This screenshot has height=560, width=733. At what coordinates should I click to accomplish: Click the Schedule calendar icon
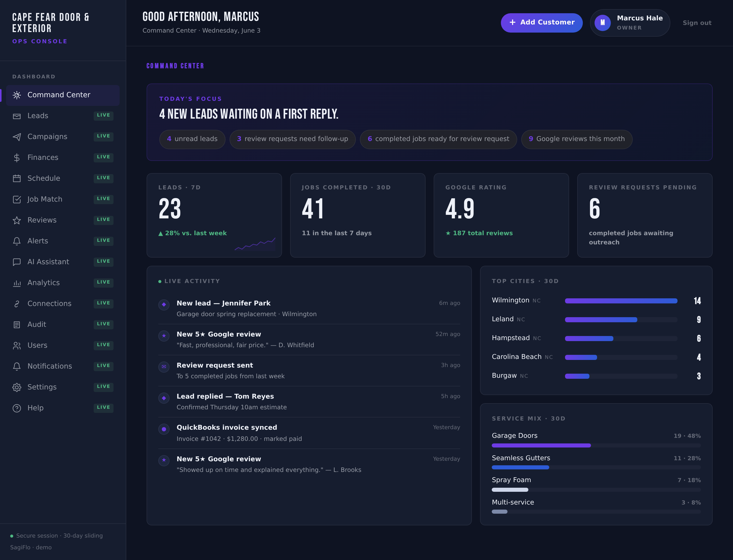pos(17,178)
